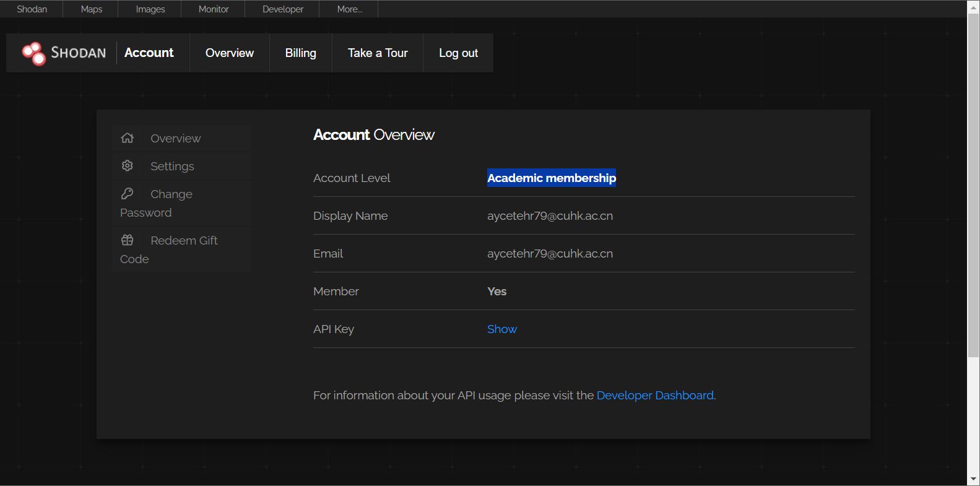Image resolution: width=980 pixels, height=486 pixels.
Task: Start Take a Tour
Action: tap(378, 53)
